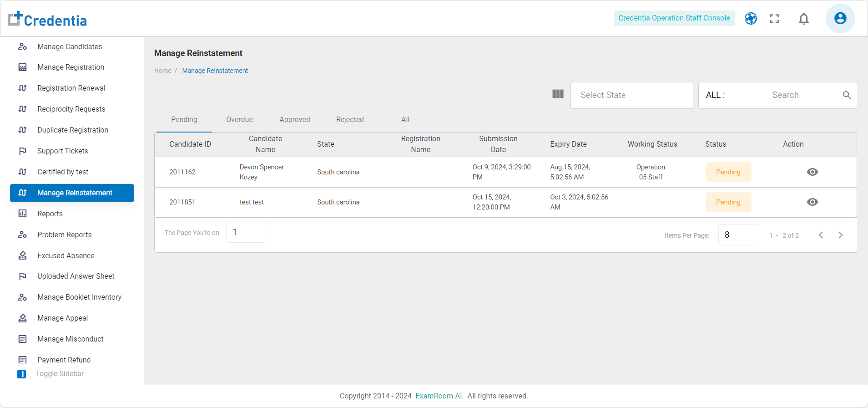Open the globe language icon
Viewport: 868px width, 408px height.
pos(751,18)
